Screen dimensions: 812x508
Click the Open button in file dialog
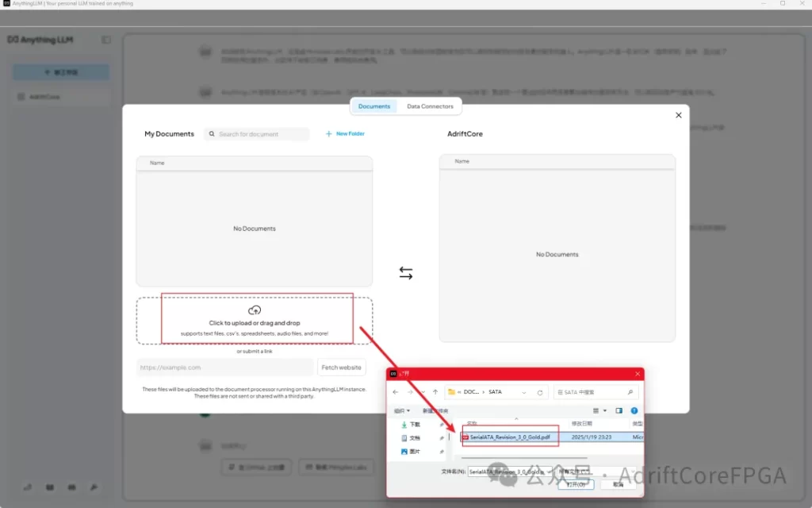click(576, 485)
